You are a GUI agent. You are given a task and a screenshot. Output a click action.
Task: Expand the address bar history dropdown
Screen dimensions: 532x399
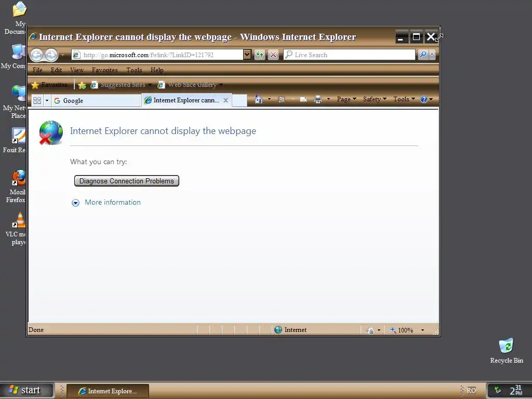click(x=247, y=55)
